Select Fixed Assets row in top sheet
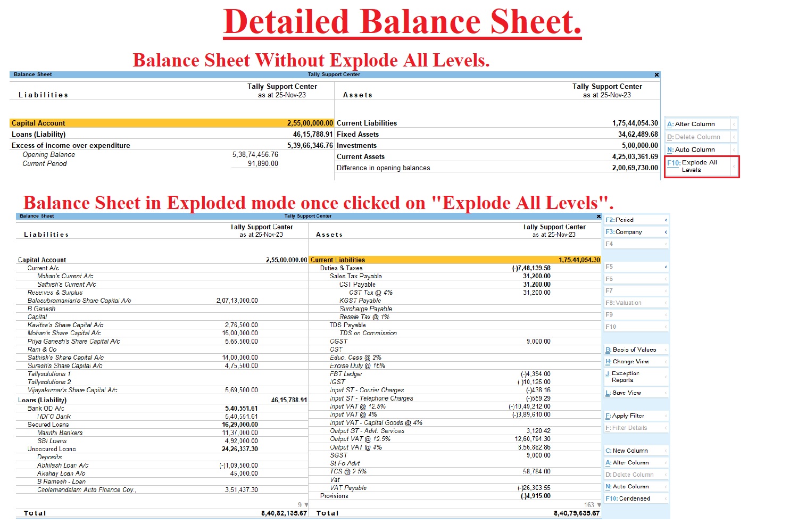 358,134
